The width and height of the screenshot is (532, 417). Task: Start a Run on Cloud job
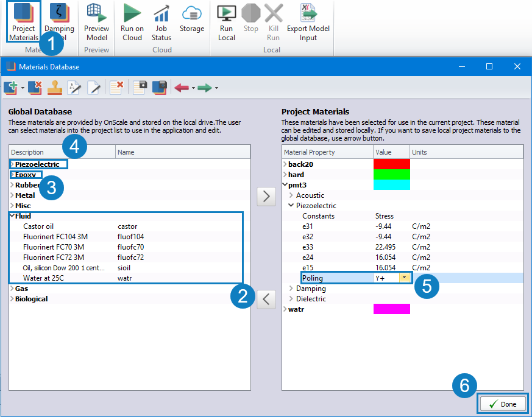[x=132, y=22]
